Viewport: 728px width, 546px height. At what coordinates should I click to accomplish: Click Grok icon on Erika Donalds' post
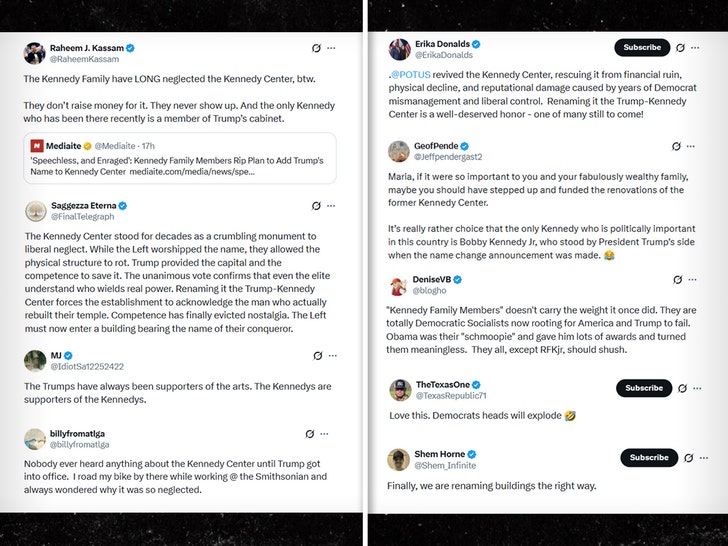click(x=680, y=47)
